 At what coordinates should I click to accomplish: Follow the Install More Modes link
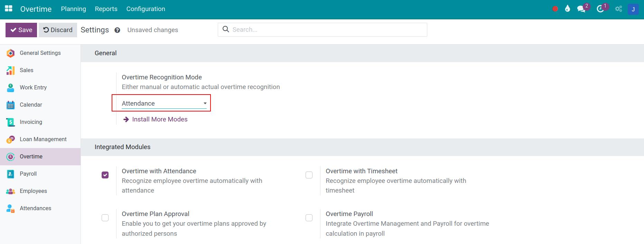click(159, 119)
